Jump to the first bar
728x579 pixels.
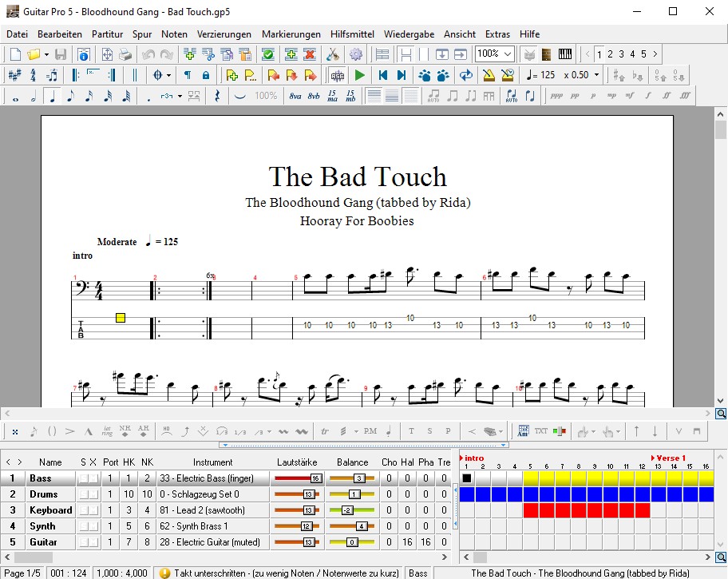383,75
